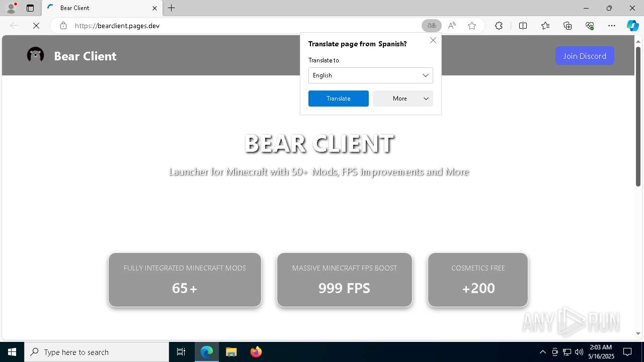Open the Favorites list

pyautogui.click(x=545, y=26)
